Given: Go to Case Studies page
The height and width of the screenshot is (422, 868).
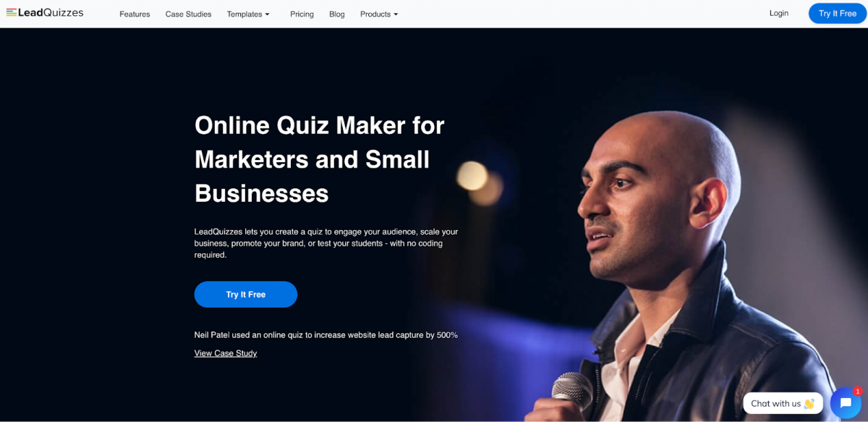Looking at the screenshot, I should pyautogui.click(x=188, y=14).
